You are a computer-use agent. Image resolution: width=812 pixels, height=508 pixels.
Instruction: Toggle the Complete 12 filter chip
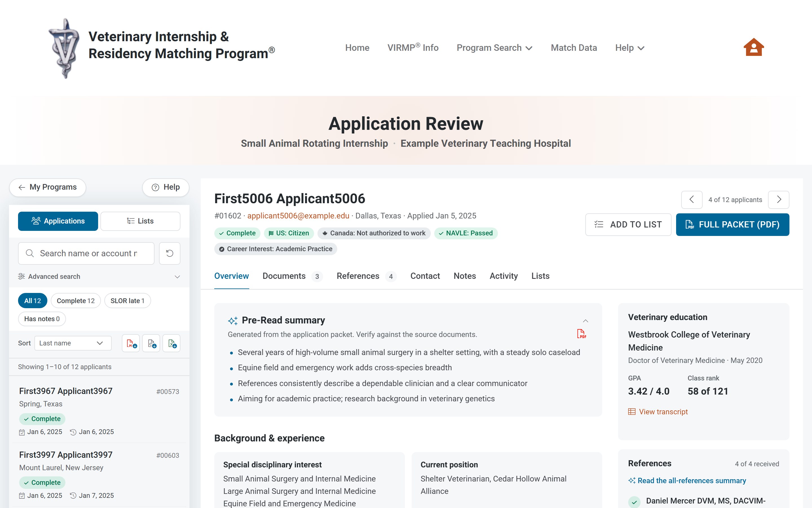pyautogui.click(x=76, y=301)
